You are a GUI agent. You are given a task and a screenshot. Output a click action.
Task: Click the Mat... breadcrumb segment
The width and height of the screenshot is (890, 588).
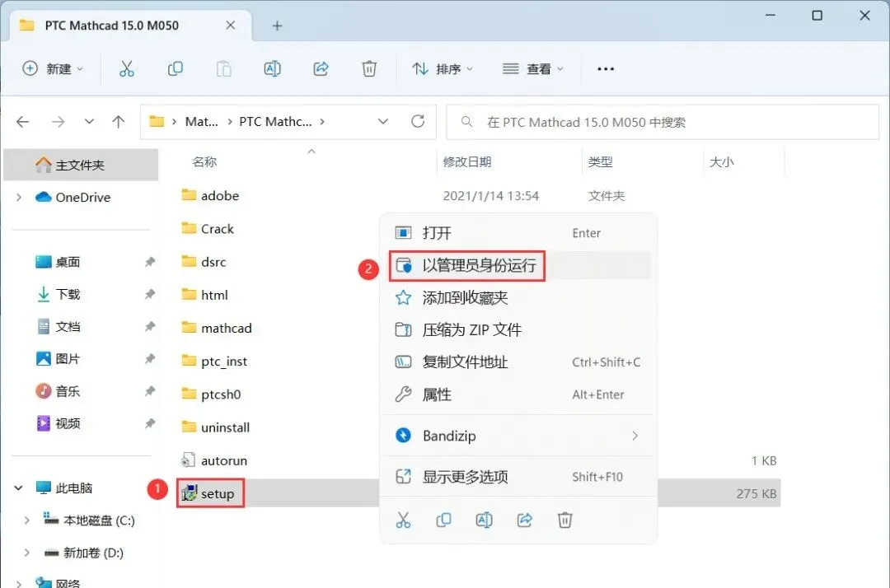202,121
